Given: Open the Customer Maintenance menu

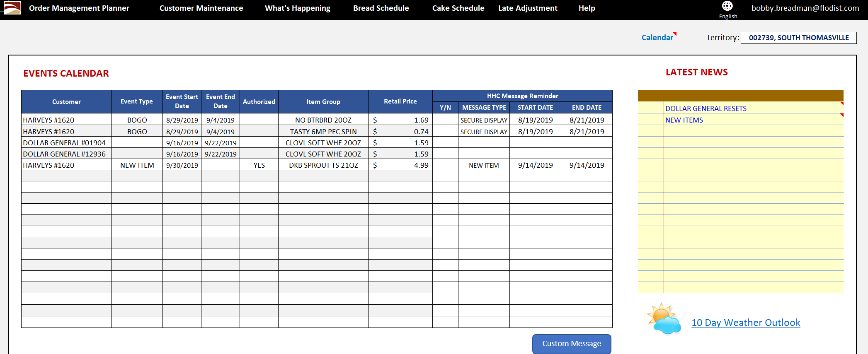Looking at the screenshot, I should (201, 8).
